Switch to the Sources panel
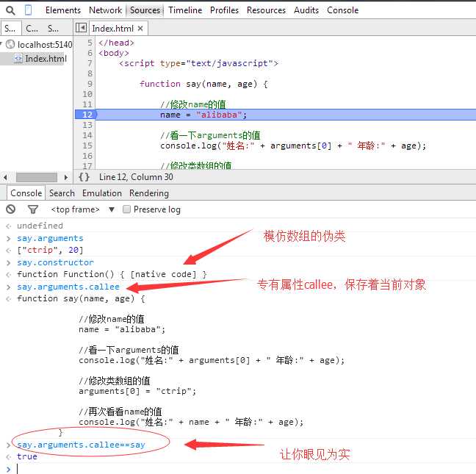 click(145, 10)
